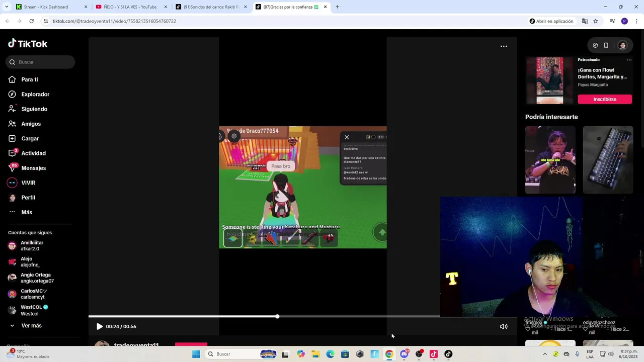Open the sponsored ad's three-dots menu
The image size is (644, 362).
pyautogui.click(x=629, y=60)
